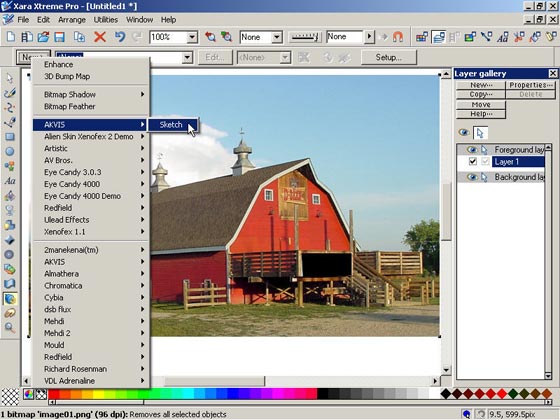Click Layer gallery Move button
Viewport: 560px width, 420px height.
481,105
